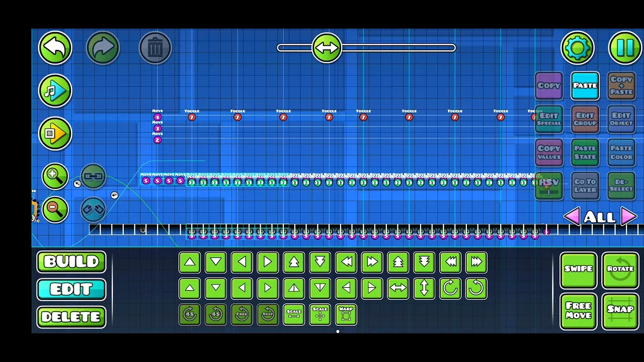Click half-shaded triangle move left button
This screenshot has width=644, height=362.
(346, 288)
